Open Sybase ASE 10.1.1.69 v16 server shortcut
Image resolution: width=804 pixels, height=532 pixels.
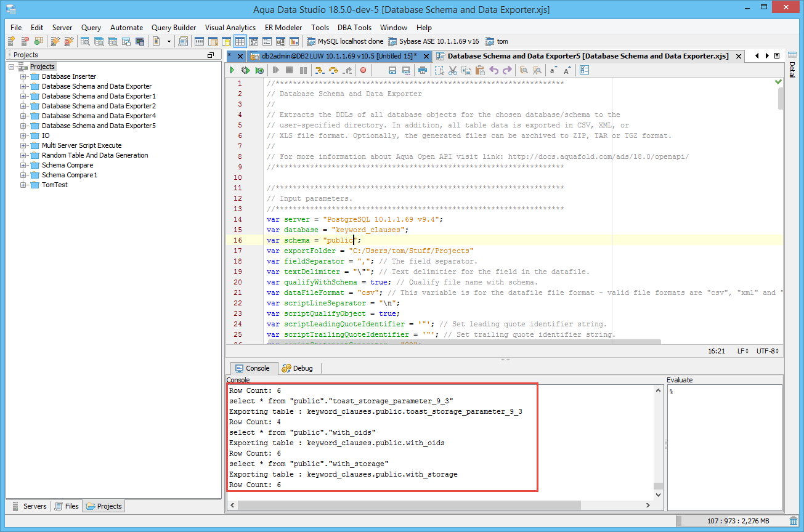point(433,41)
